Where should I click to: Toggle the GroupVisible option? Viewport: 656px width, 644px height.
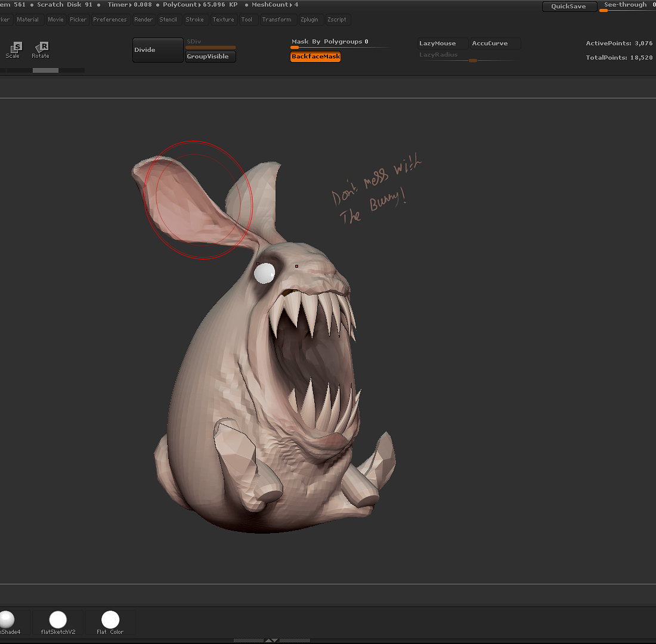pyautogui.click(x=211, y=57)
